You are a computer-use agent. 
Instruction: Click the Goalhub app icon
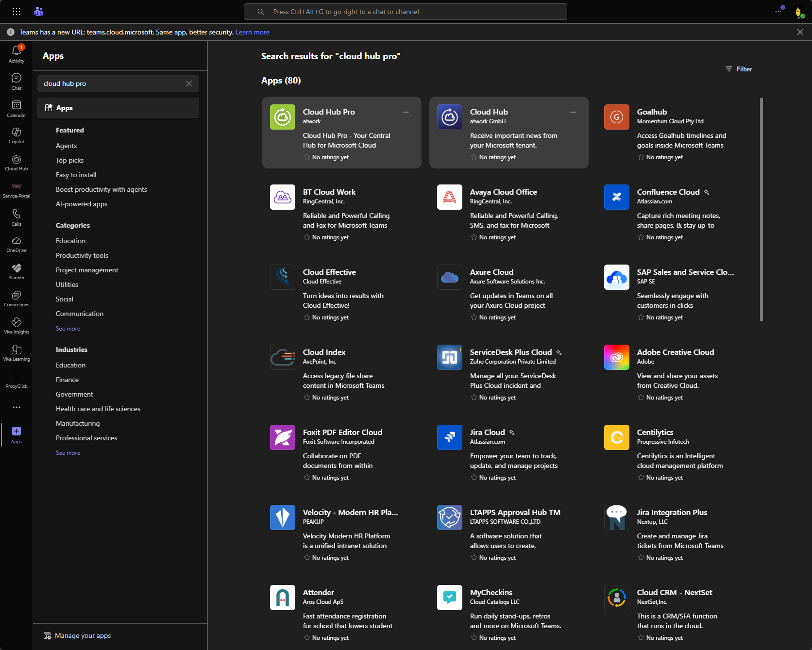point(617,117)
